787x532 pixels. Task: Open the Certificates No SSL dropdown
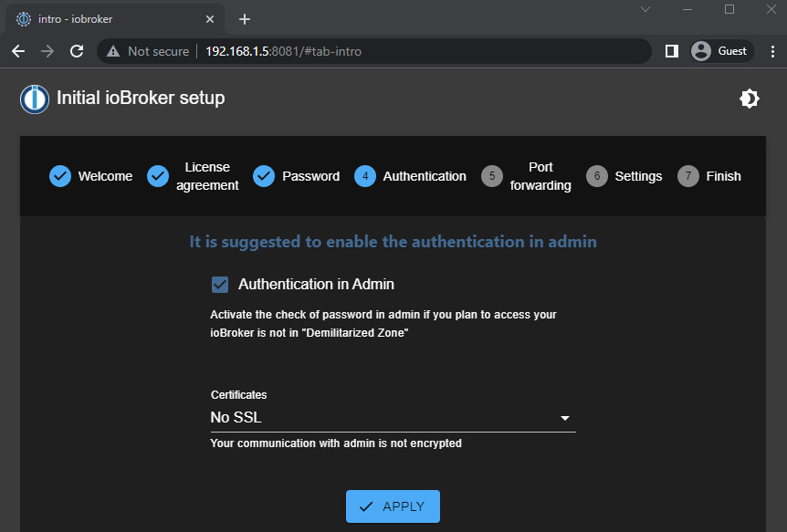[x=393, y=418]
